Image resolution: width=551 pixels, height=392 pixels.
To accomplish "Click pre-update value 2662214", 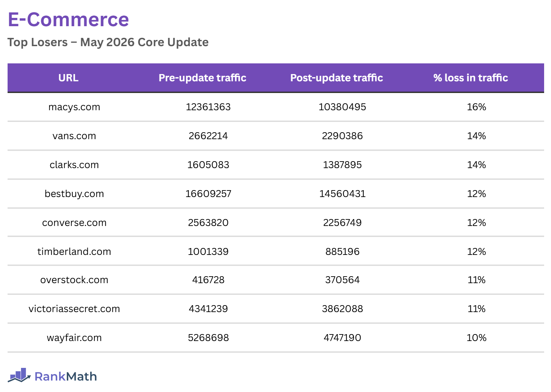I will coord(208,136).
